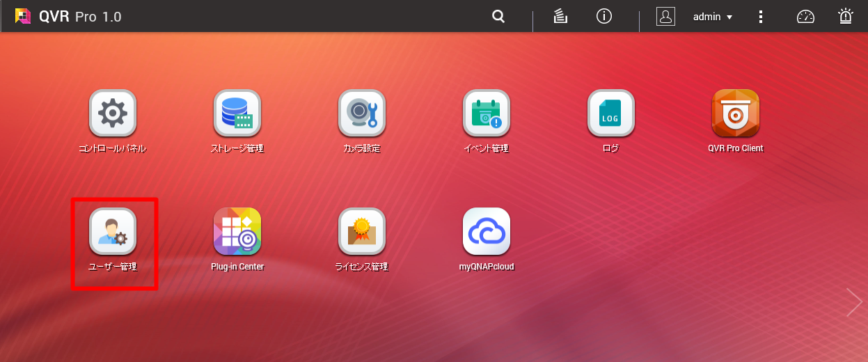Go to next desktop page arrow
Viewport: 868px width, 362px height.
pyautogui.click(x=854, y=302)
